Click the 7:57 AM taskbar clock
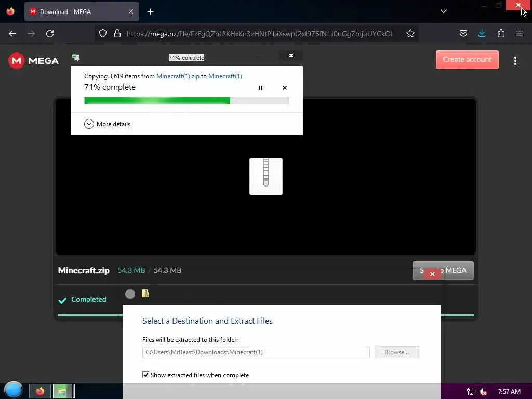532x399 pixels. [x=509, y=392]
